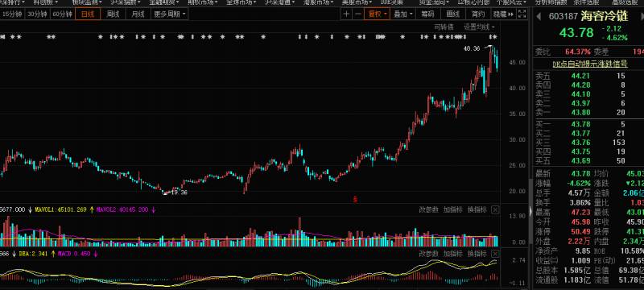Select the 15分钟 period
The image size is (644, 290).
click(13, 14)
